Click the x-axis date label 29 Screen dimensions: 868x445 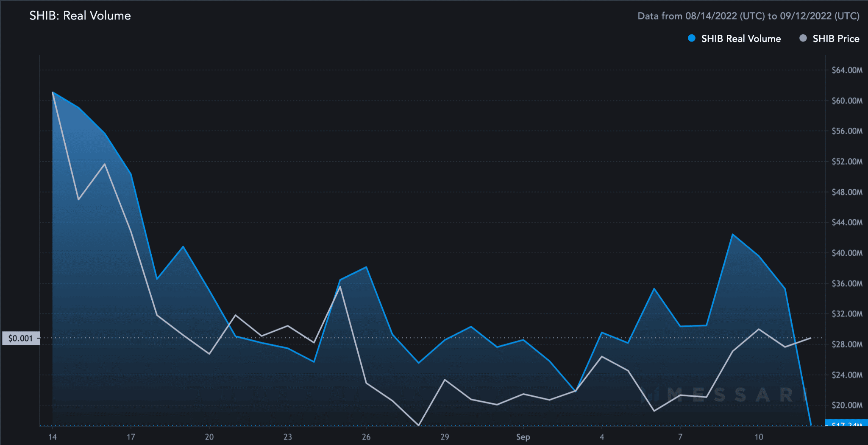(x=445, y=437)
